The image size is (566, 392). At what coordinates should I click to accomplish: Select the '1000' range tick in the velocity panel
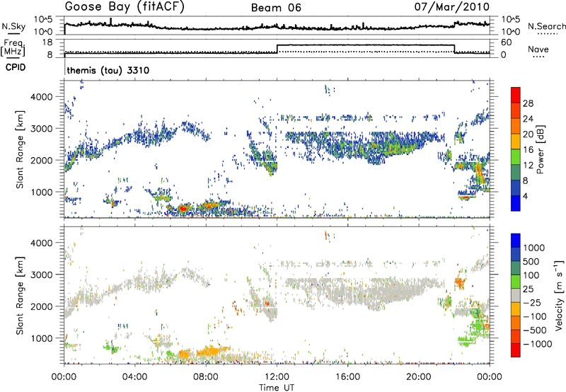41,338
